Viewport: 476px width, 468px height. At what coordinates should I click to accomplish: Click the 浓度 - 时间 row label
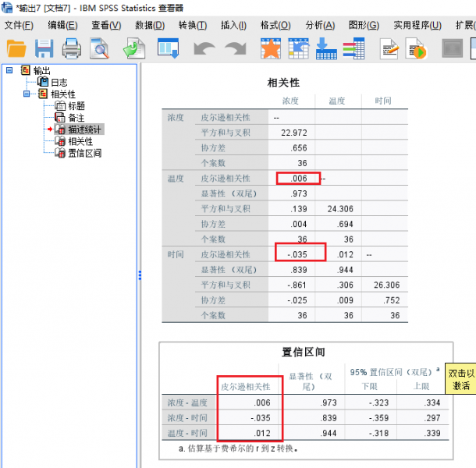click(x=187, y=418)
